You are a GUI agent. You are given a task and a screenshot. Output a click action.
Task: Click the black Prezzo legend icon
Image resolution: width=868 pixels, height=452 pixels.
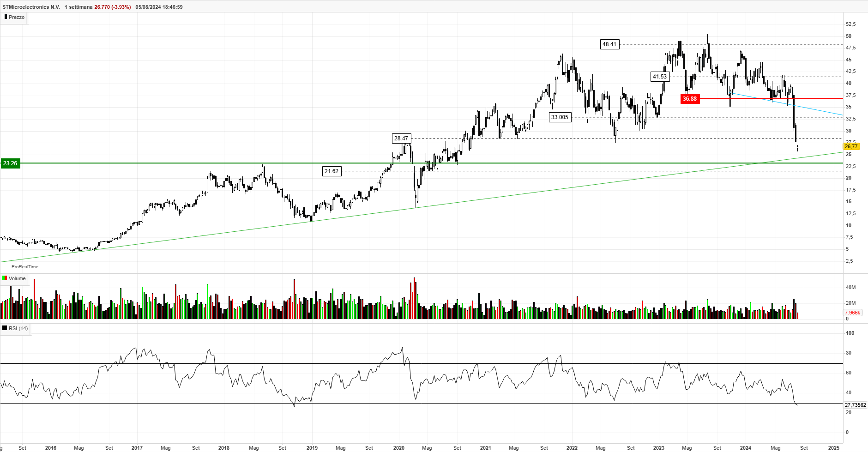coord(6,17)
